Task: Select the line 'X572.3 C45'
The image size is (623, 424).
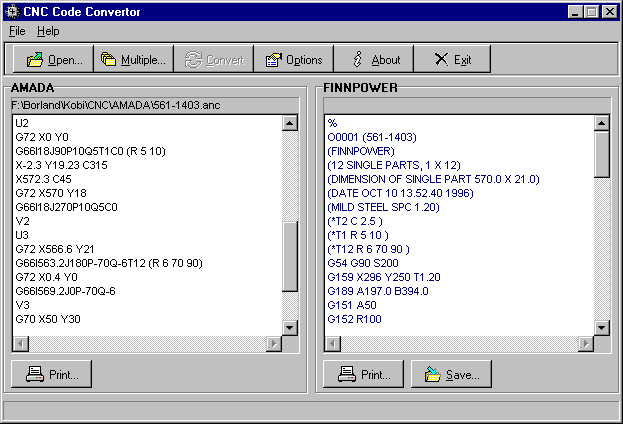Action: 43,179
